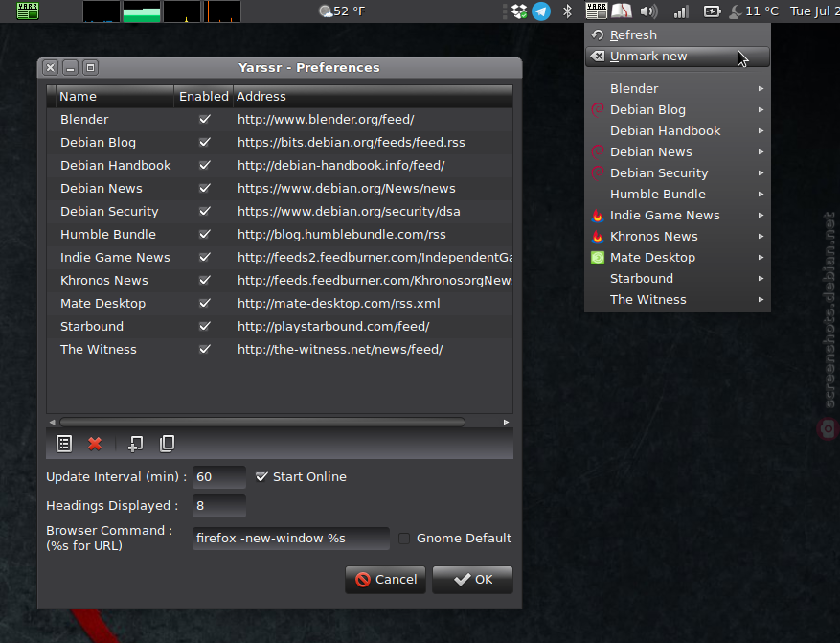Click the open book tray icon
Viewport: 840px width, 643px height.
622,11
